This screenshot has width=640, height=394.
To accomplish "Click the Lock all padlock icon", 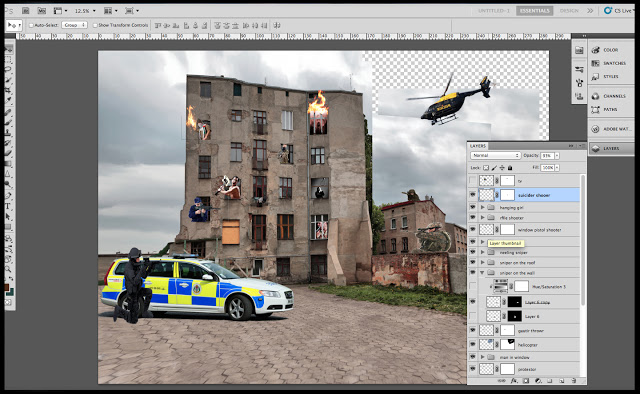I will (510, 168).
